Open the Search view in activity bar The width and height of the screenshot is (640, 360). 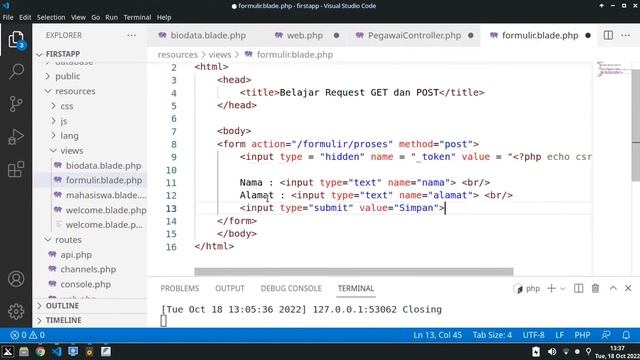click(16, 71)
